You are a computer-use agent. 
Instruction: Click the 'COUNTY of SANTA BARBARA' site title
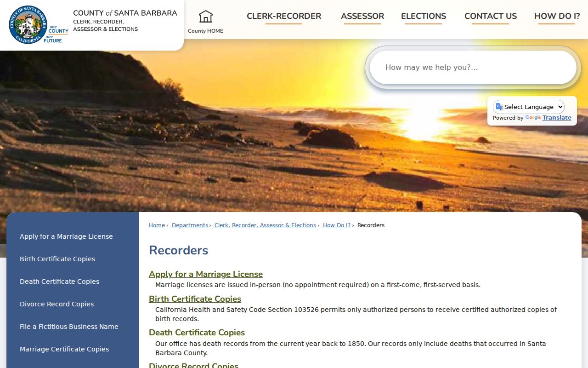click(125, 13)
